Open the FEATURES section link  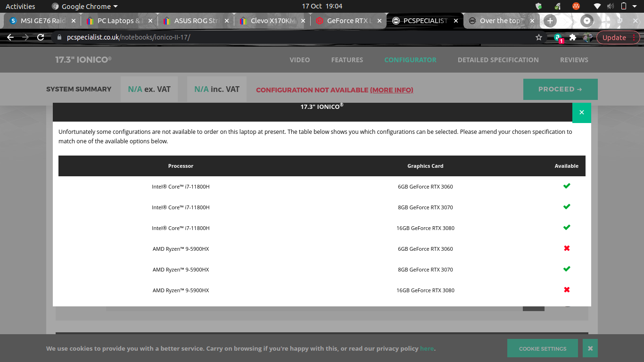[347, 60]
